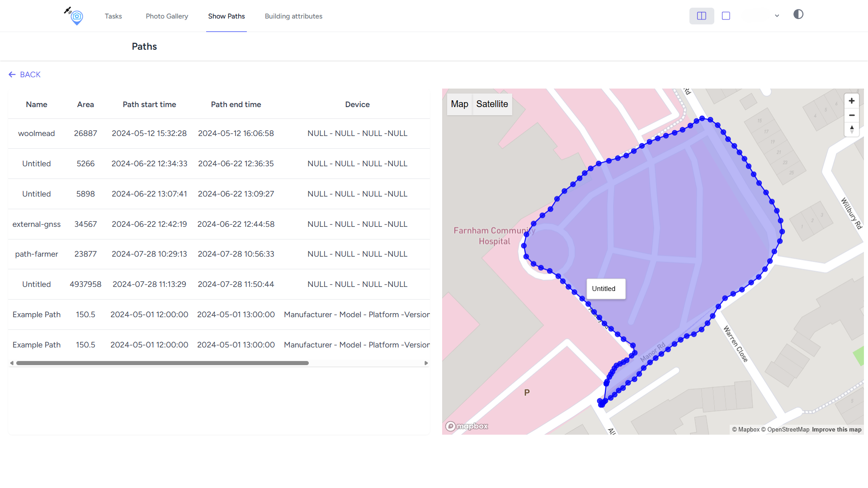
Task: Reset map bearing with compass icon
Action: pos(852,129)
